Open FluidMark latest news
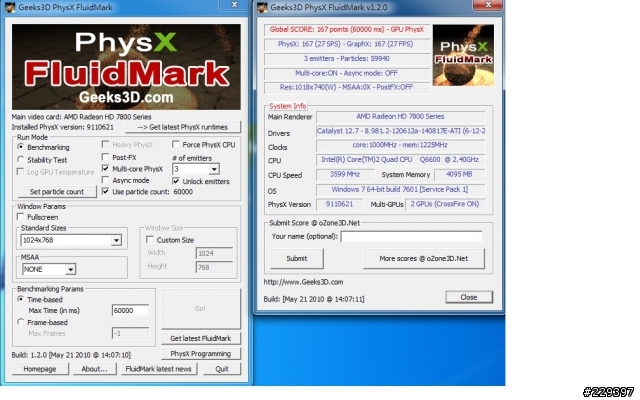 point(159,369)
